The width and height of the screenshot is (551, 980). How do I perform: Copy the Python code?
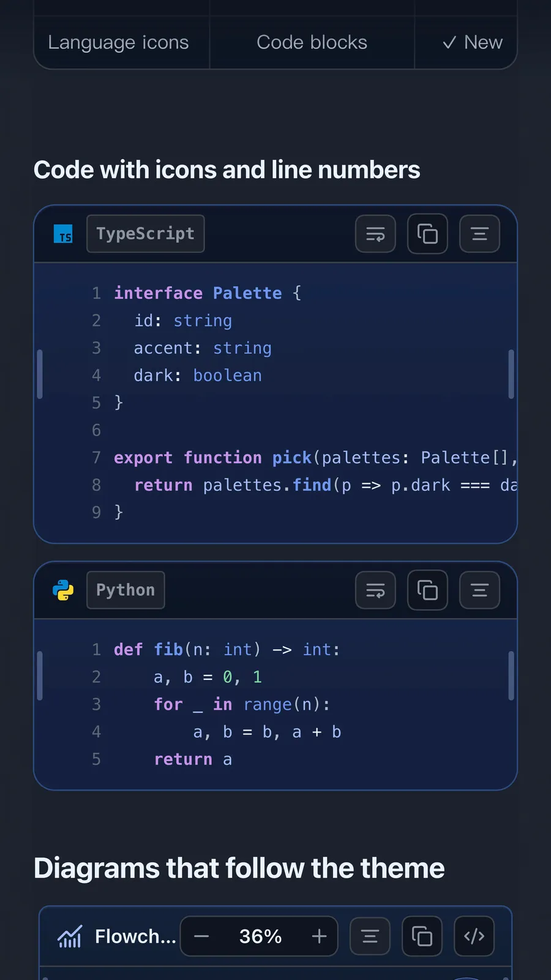(x=427, y=590)
